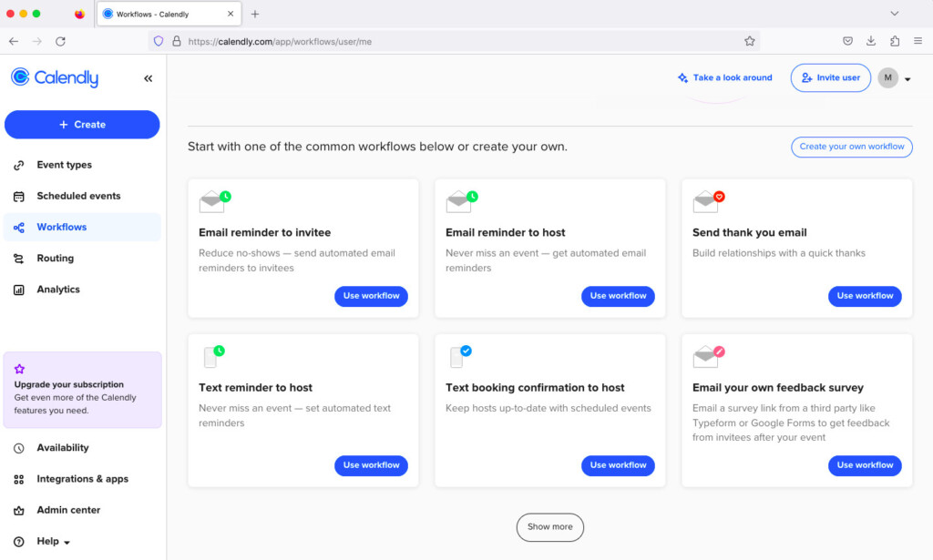Viewport: 933px width, 560px height.
Task: Select Analytics in the sidebar
Action: [x=58, y=290]
